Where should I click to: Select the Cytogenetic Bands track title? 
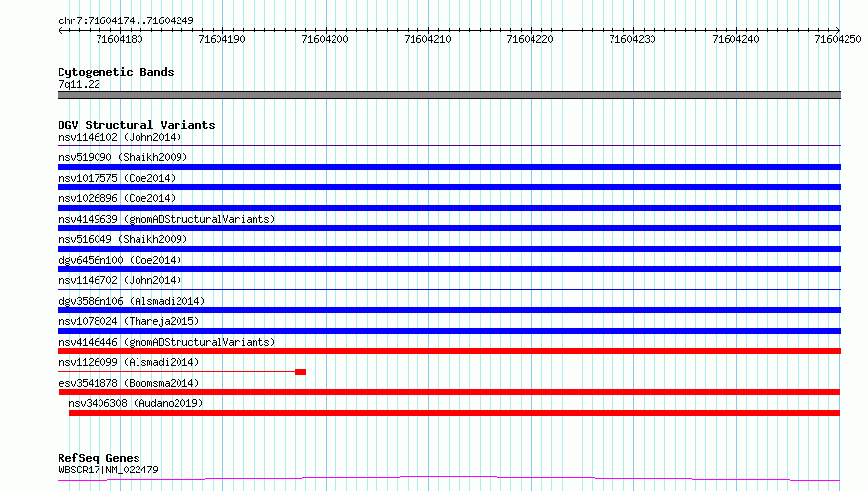coord(116,72)
